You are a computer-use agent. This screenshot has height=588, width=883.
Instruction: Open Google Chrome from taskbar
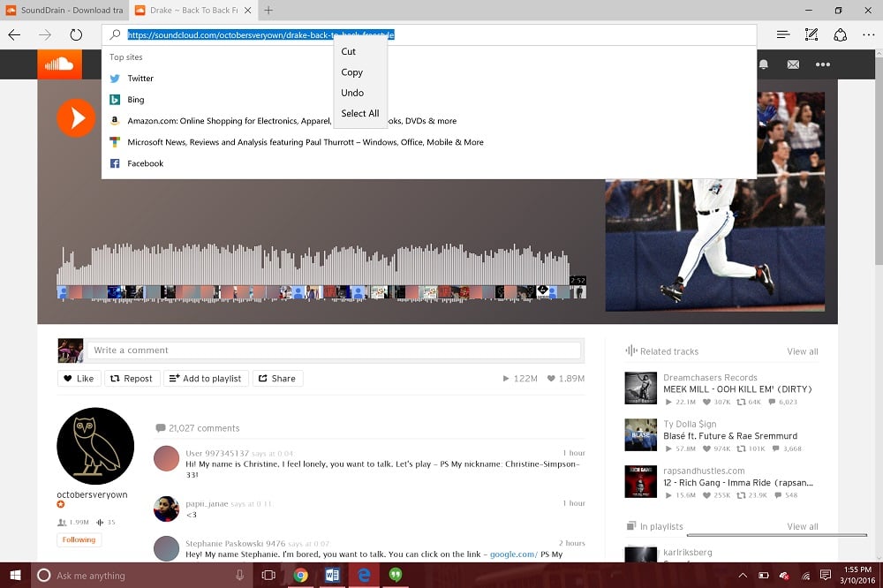(x=301, y=575)
